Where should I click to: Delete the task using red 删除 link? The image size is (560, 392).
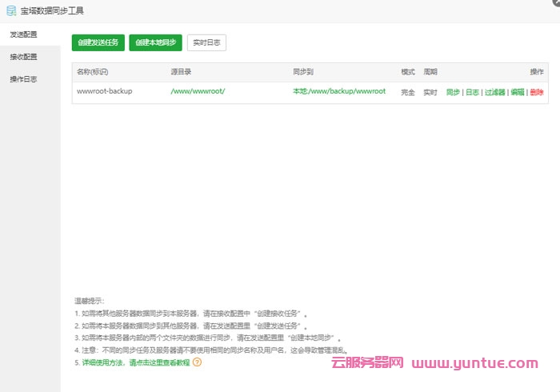point(536,92)
